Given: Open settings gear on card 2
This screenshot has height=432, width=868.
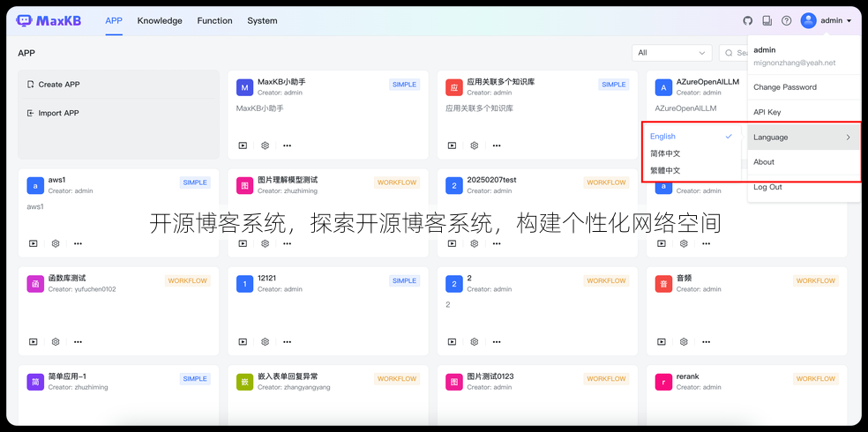Looking at the screenshot, I should (x=475, y=342).
